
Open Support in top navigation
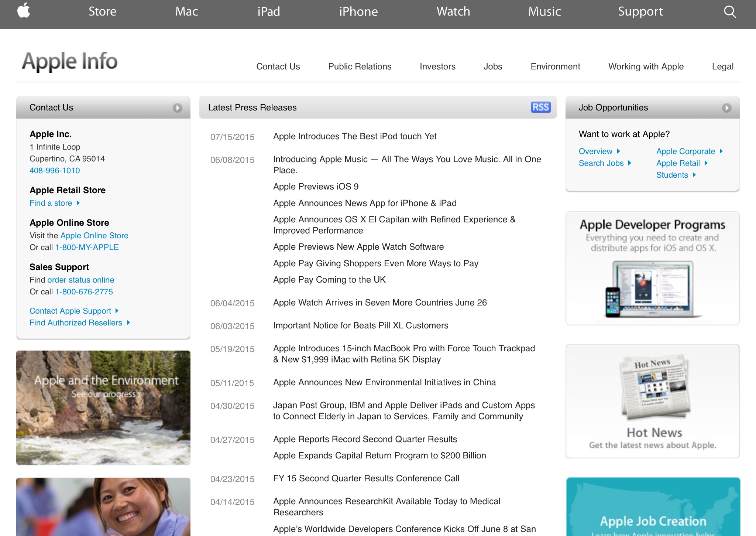[x=640, y=11]
